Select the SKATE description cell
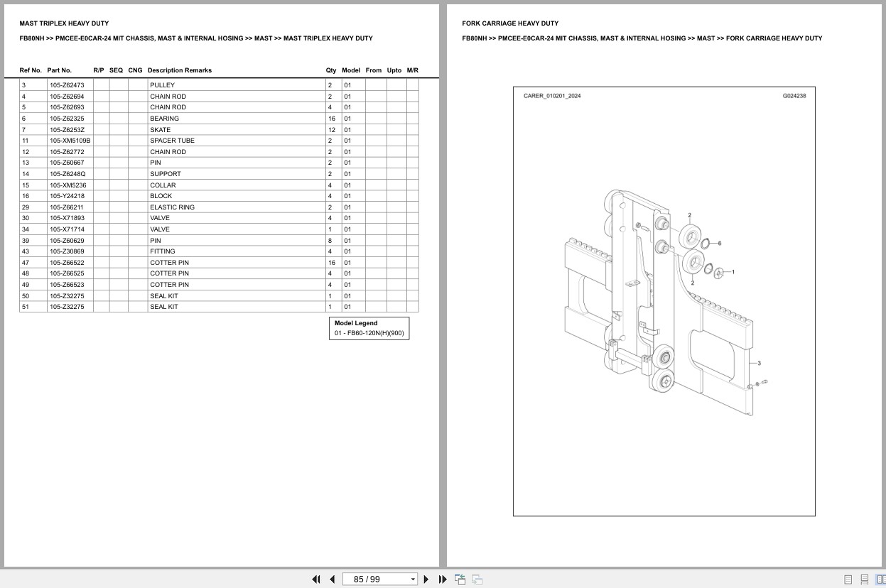This screenshot has width=886, height=588. pyautogui.click(x=237, y=130)
